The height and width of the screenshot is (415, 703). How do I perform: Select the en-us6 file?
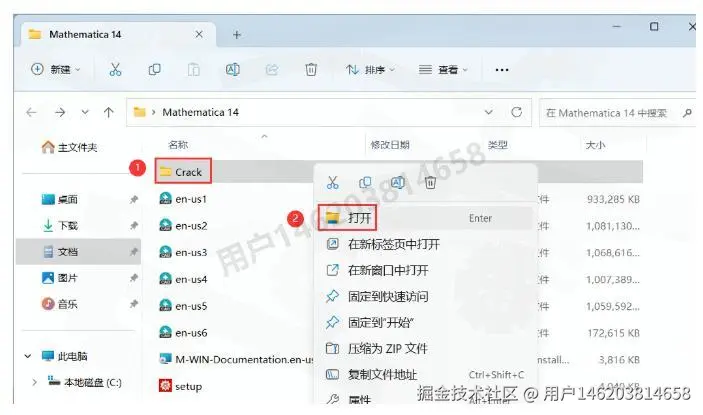pyautogui.click(x=183, y=333)
